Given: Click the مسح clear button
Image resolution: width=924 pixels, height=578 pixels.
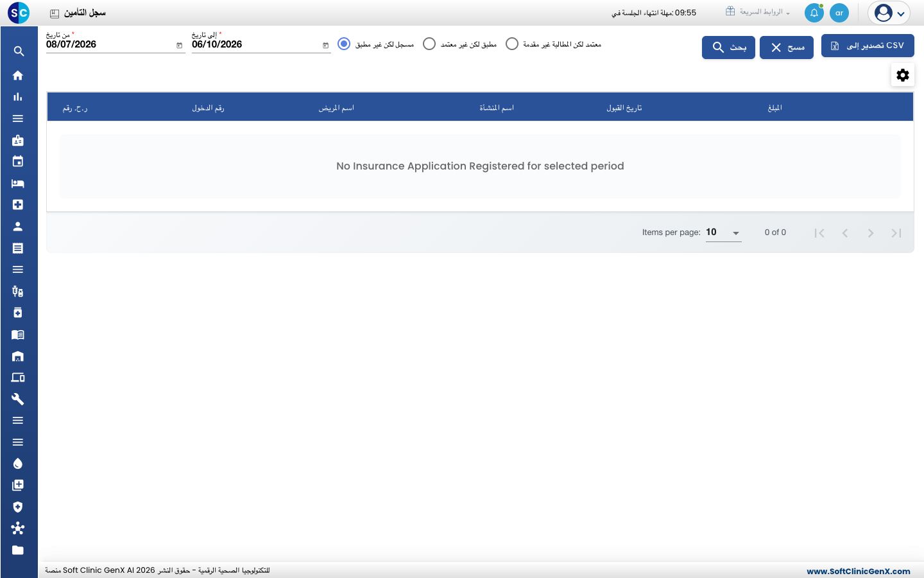Looking at the screenshot, I should pyautogui.click(x=787, y=48).
